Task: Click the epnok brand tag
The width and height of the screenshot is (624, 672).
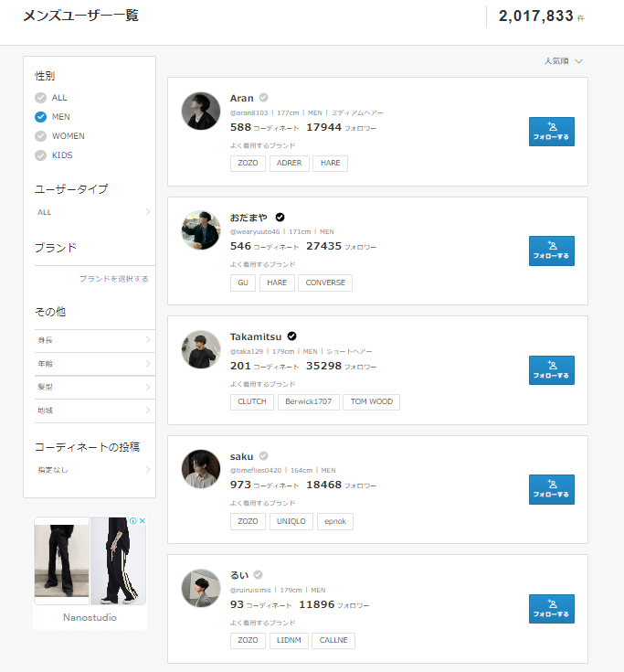Action: (x=335, y=521)
